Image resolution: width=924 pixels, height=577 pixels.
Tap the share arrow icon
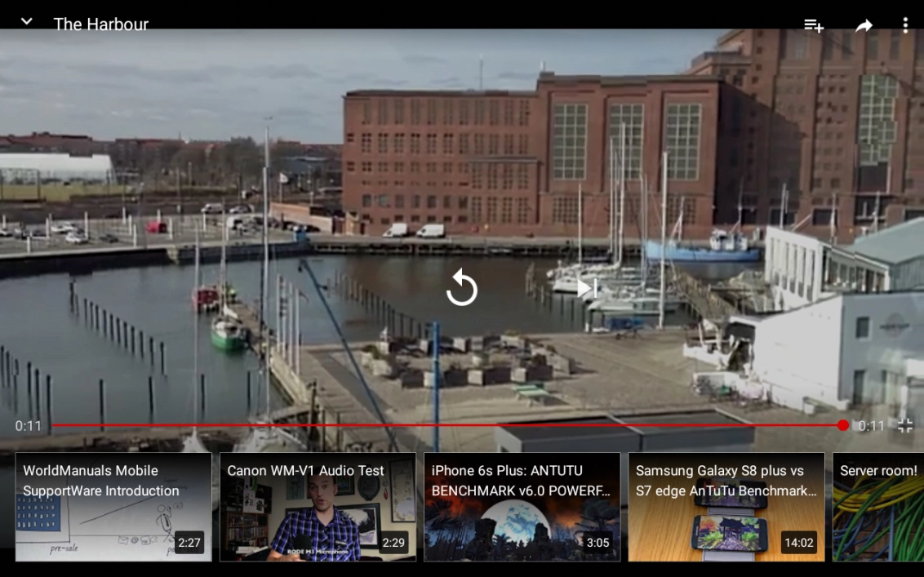click(x=864, y=25)
